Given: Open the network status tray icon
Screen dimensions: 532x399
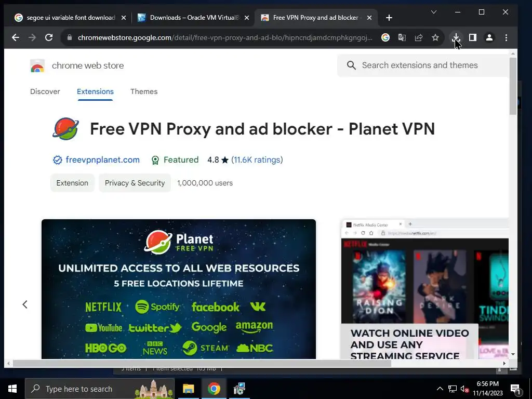Looking at the screenshot, I should pyautogui.click(x=453, y=389).
